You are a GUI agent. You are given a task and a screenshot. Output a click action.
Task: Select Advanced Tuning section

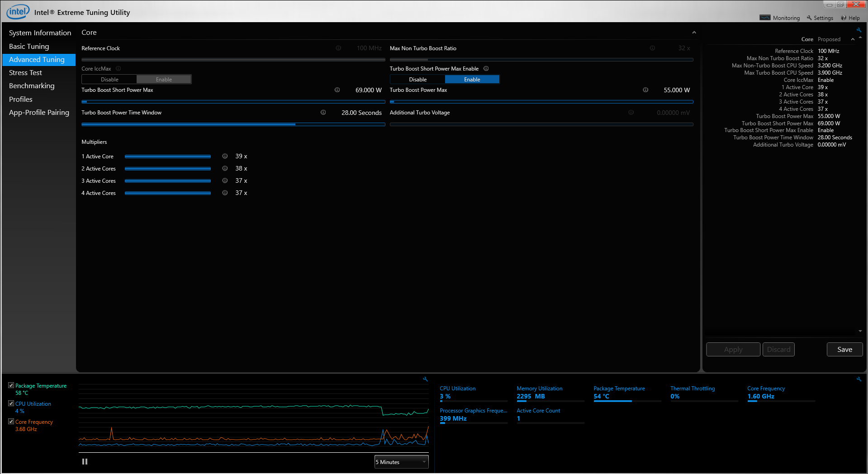(x=39, y=60)
